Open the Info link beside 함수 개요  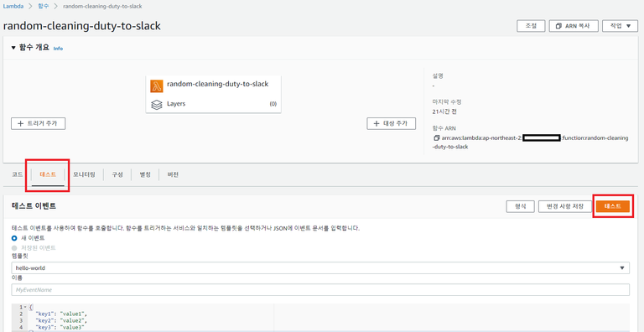[x=58, y=49]
